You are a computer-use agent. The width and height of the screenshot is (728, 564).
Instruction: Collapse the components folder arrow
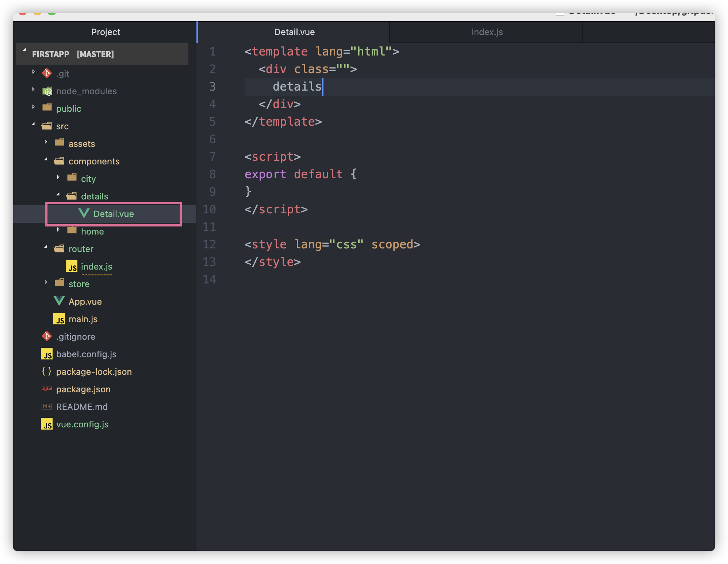click(46, 160)
